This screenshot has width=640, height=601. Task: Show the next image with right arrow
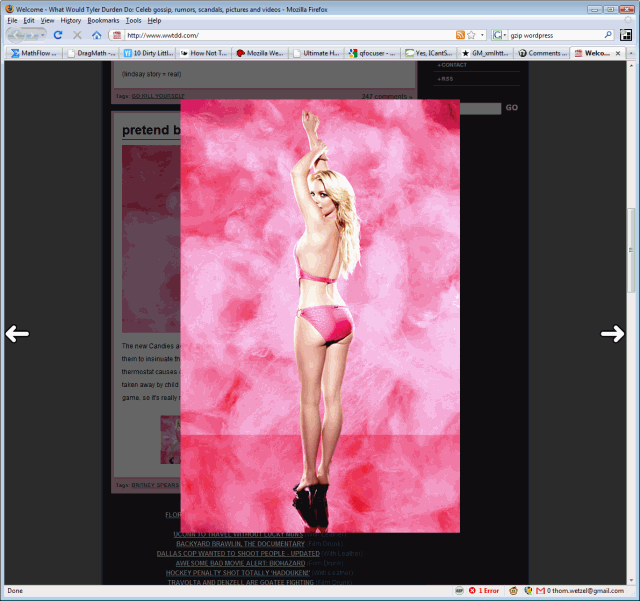pos(612,334)
